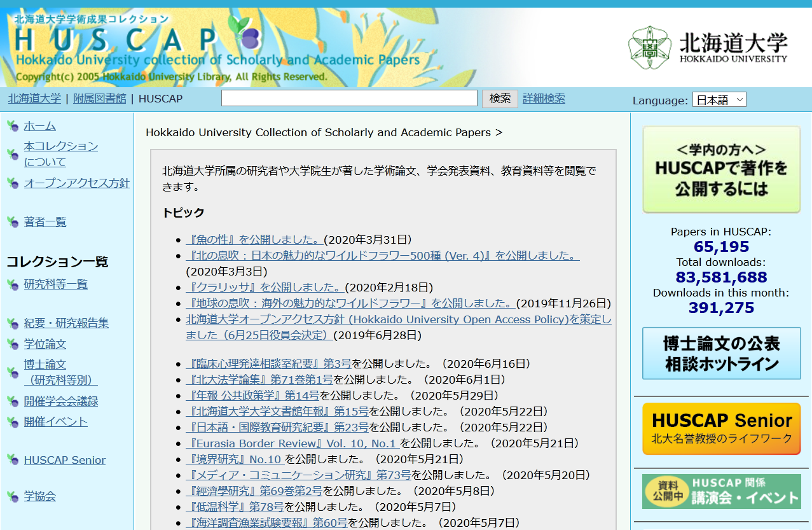This screenshot has height=530, width=812.
Task: Click berry bullet icon beside オープンアクセス方針
Action: pos(13,183)
